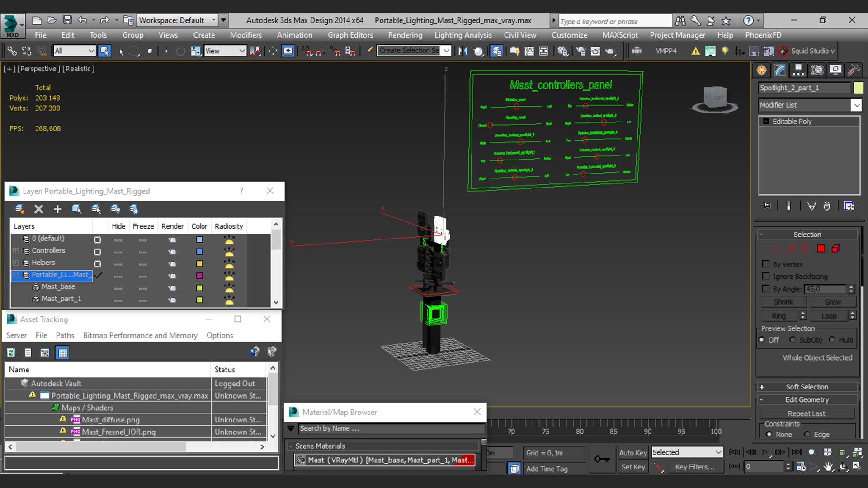Viewport: 868px width, 488px height.
Task: Toggle current-layer box for Helpers layer
Action: 97,264
